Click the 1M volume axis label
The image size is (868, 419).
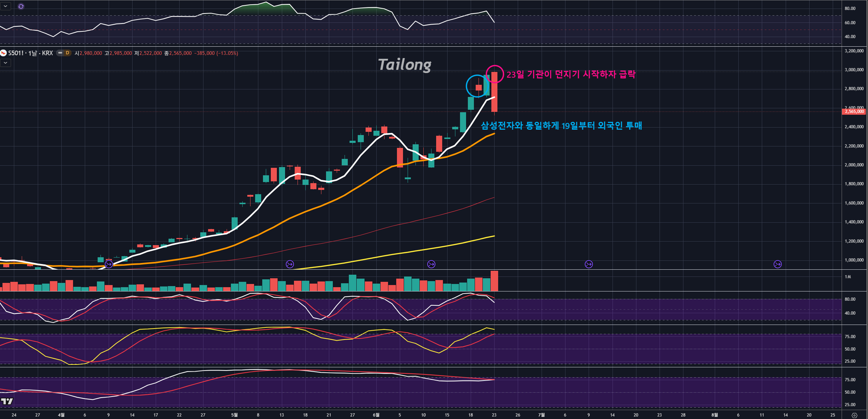pyautogui.click(x=848, y=277)
